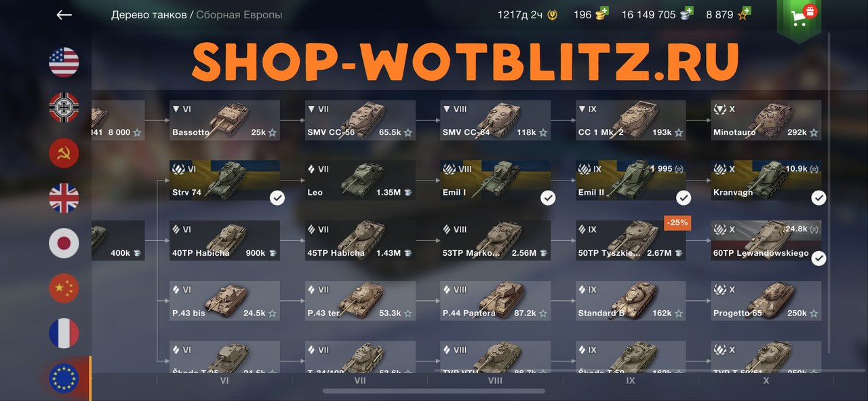Click the horizontal scrollbar at bottom
The height and width of the screenshot is (401, 868).
(x=434, y=391)
